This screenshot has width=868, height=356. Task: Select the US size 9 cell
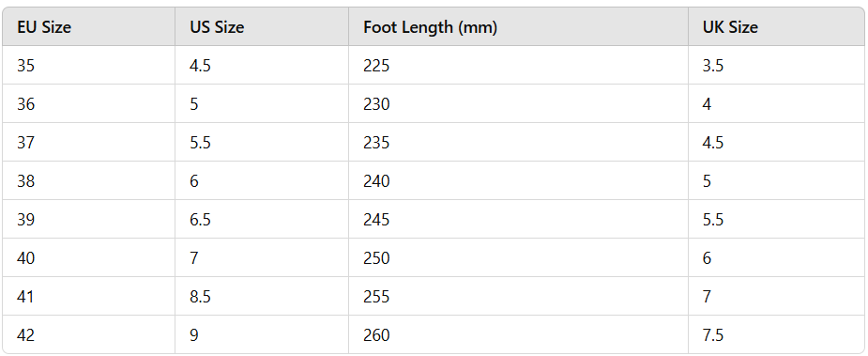coord(262,335)
